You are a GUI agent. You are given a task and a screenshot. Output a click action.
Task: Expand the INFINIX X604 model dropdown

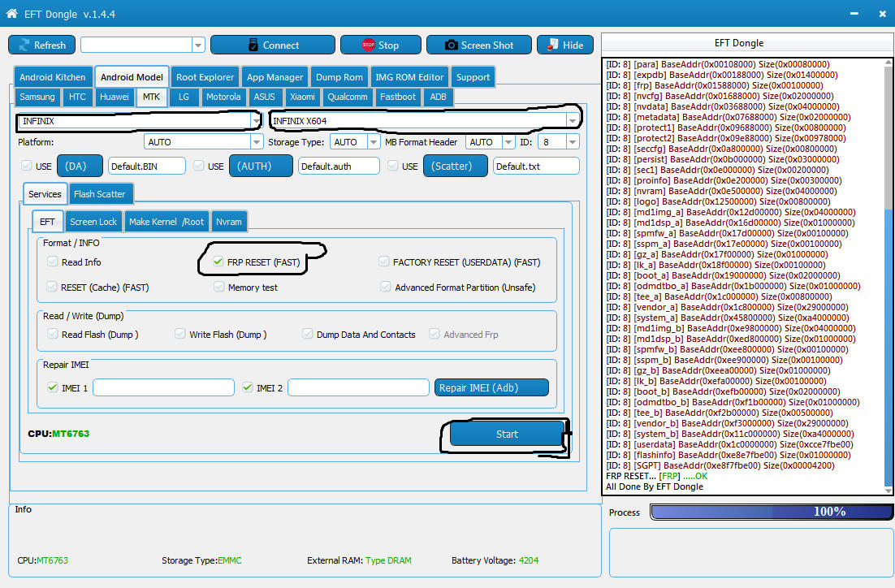572,121
